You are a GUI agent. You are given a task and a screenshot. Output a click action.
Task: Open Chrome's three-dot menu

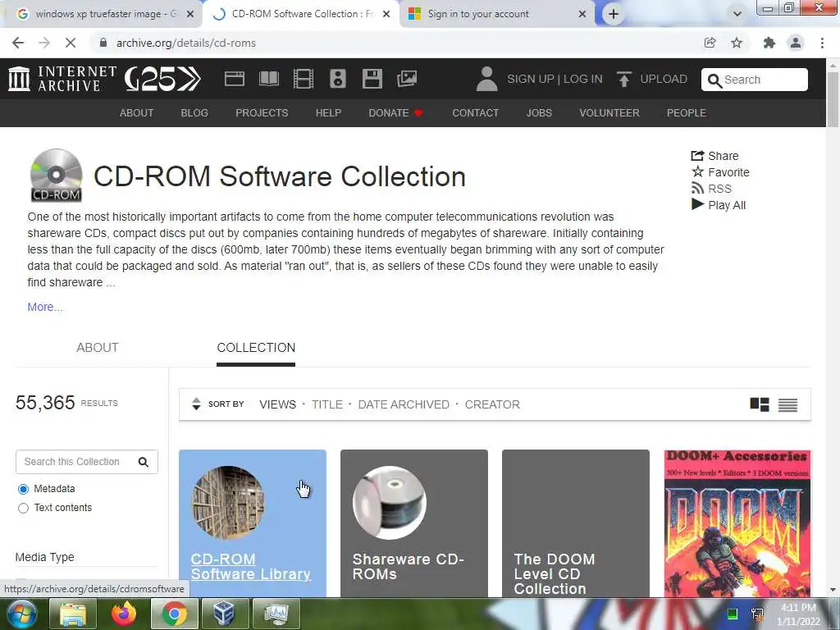point(822,43)
